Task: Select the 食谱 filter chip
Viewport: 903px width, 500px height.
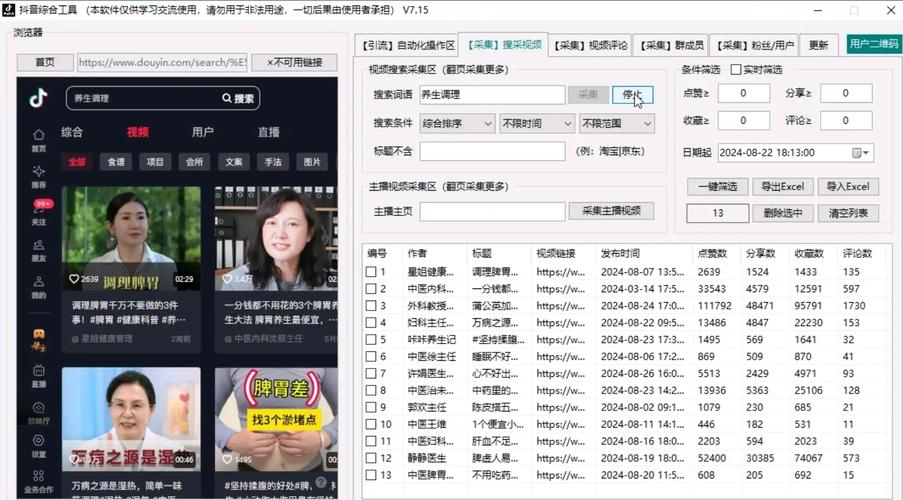Action: [116, 162]
